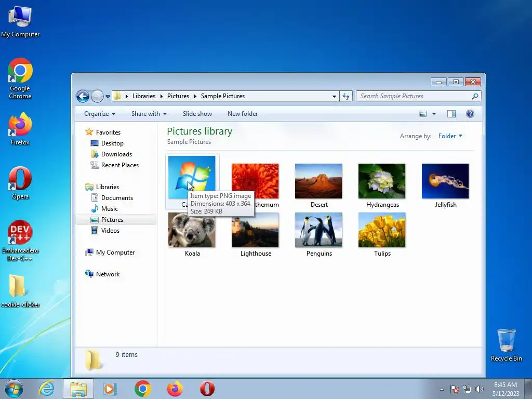Click the network tray icon
Screen dimensions: 532x399
coord(467,389)
